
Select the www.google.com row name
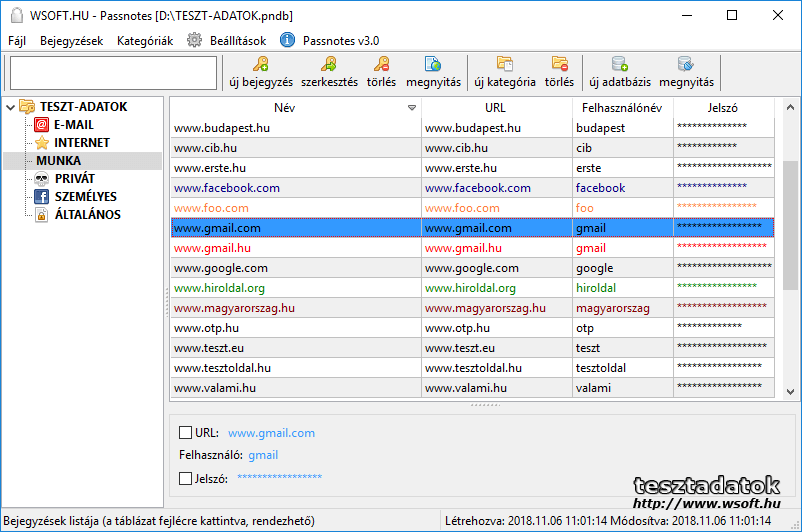[220, 268]
